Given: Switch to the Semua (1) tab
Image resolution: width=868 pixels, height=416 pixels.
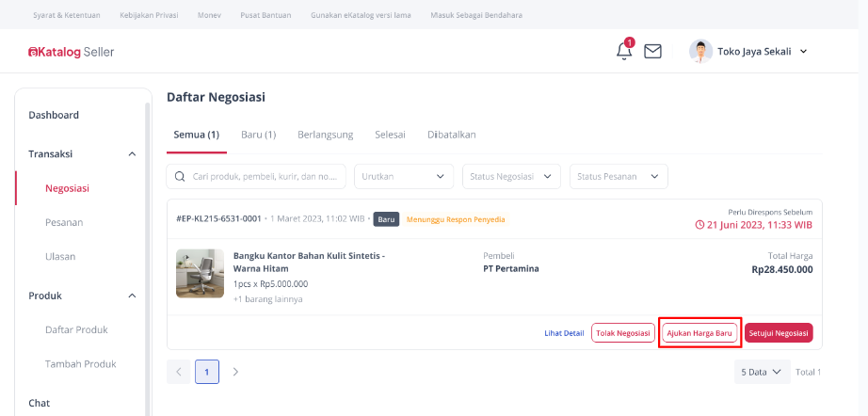Looking at the screenshot, I should (x=197, y=135).
